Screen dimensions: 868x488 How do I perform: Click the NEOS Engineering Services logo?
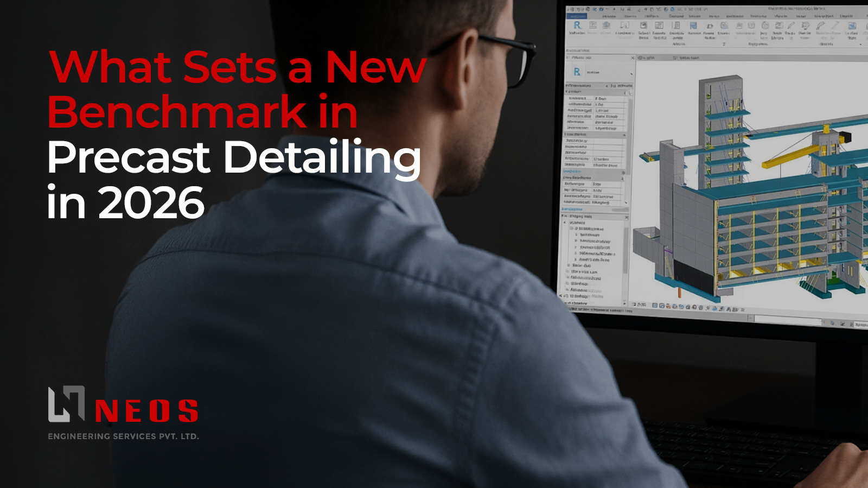123,413
